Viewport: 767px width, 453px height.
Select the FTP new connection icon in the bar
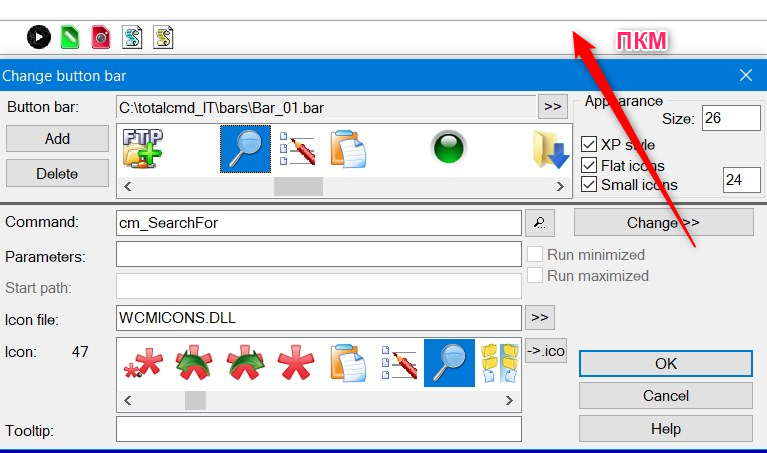(142, 148)
